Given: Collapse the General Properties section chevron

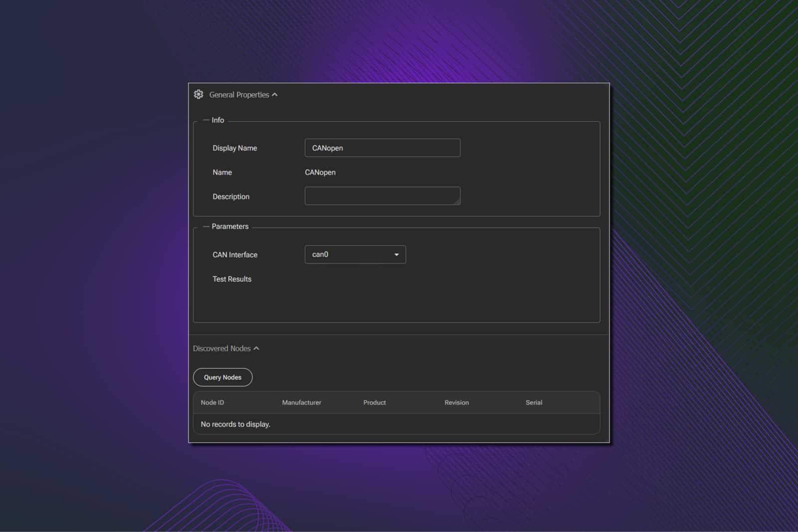Looking at the screenshot, I should (275, 95).
